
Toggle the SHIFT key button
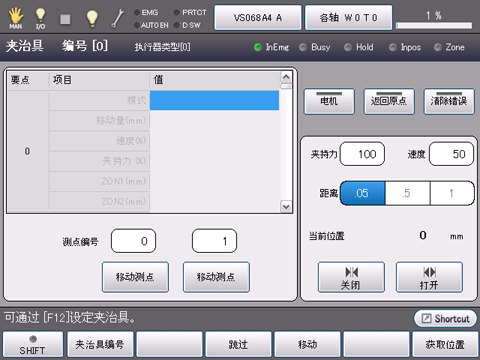tap(33, 345)
